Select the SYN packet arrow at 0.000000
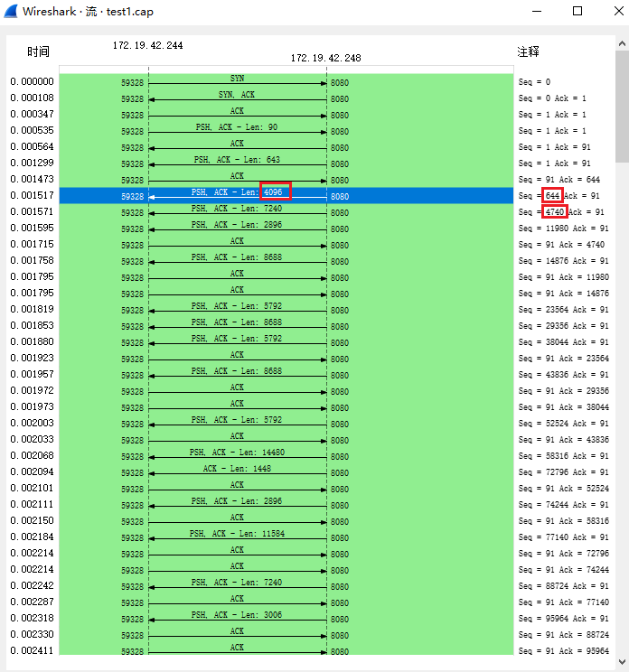The width and height of the screenshot is (629, 672). 237,81
